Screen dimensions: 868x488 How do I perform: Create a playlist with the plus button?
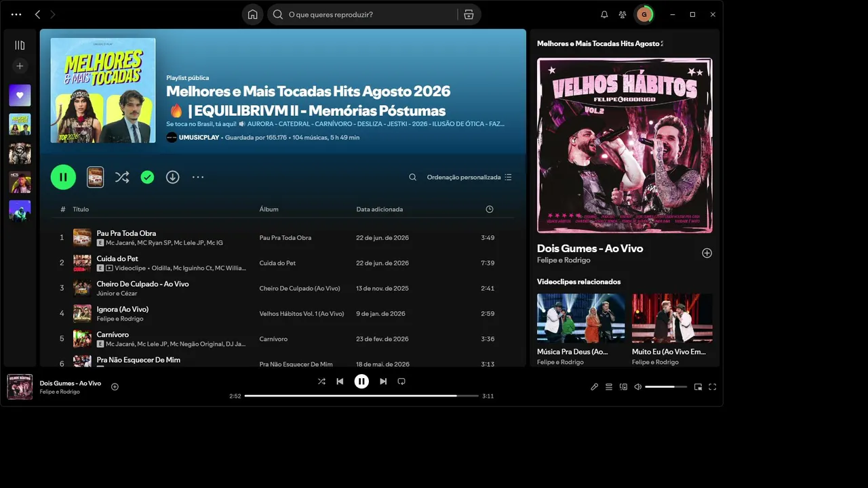pyautogui.click(x=20, y=66)
